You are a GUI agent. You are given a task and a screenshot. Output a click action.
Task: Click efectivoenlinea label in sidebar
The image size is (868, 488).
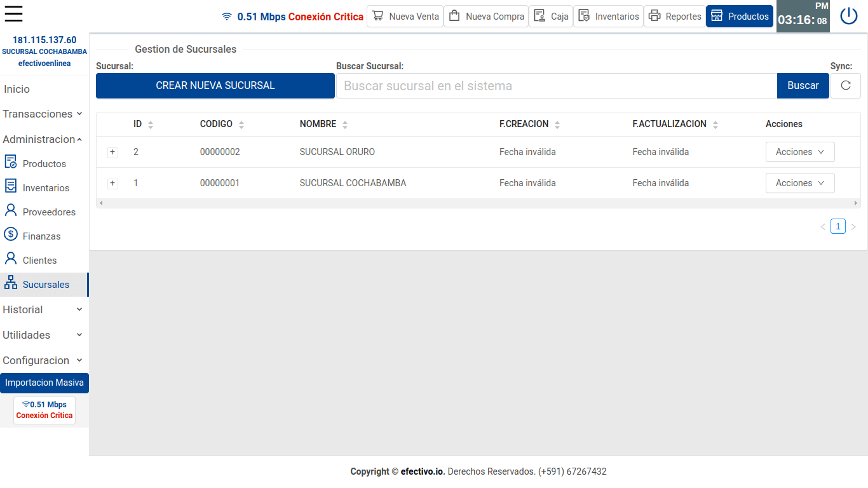point(44,64)
